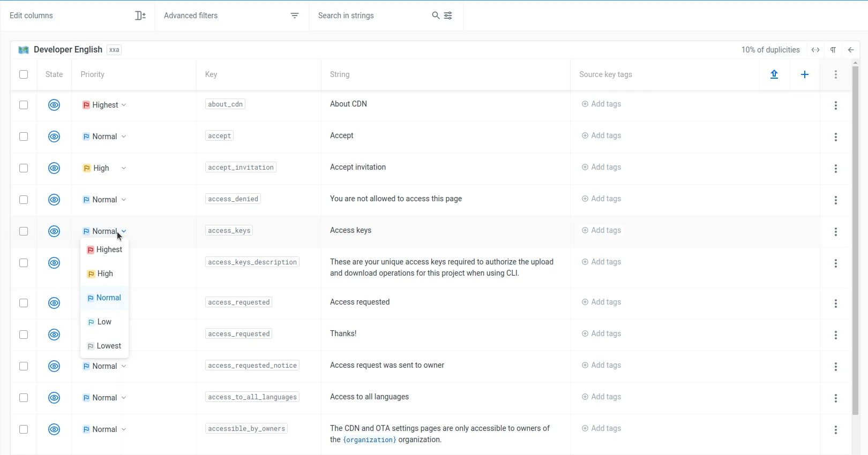Click the upload strings icon

tap(774, 74)
